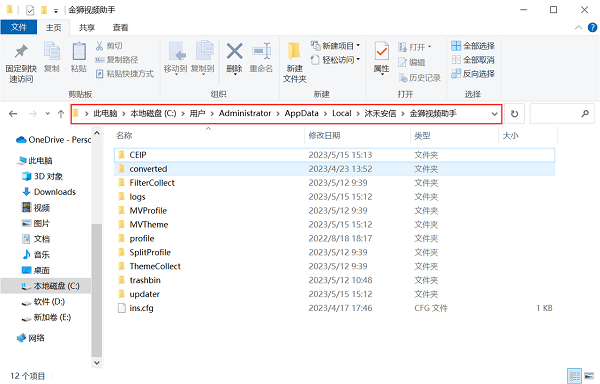Click the History icon

[403, 78]
